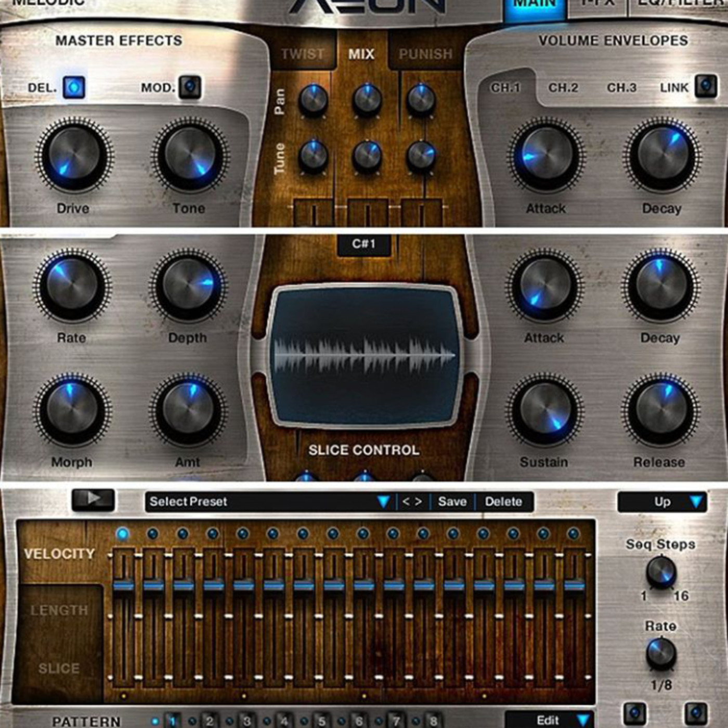Select the LENGTH sequencer tab
The width and height of the screenshot is (728, 728).
(x=59, y=610)
